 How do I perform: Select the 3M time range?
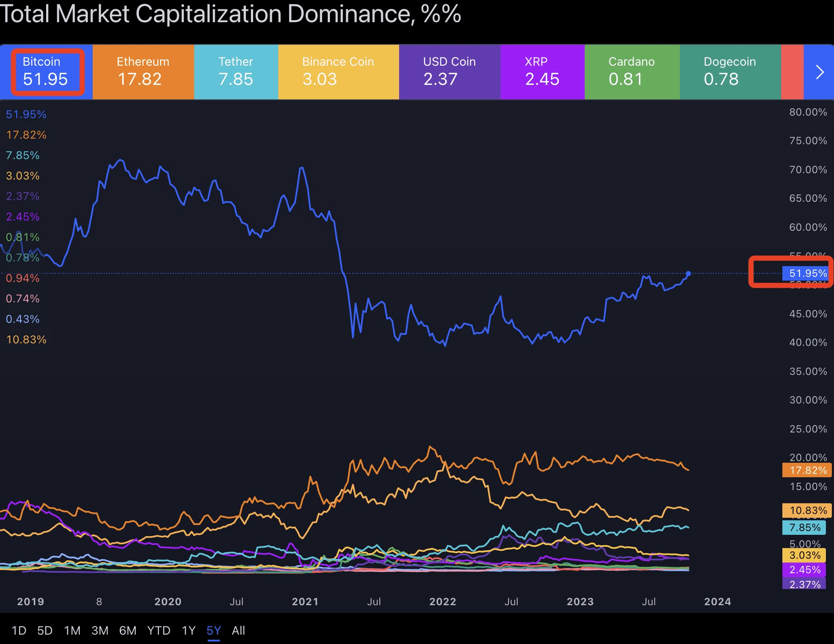point(100,630)
